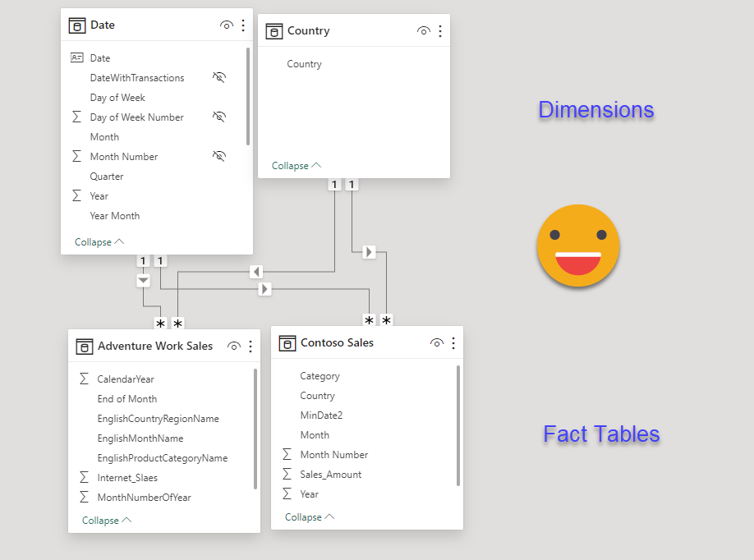Select the DateWithTransactions field name

[137, 78]
